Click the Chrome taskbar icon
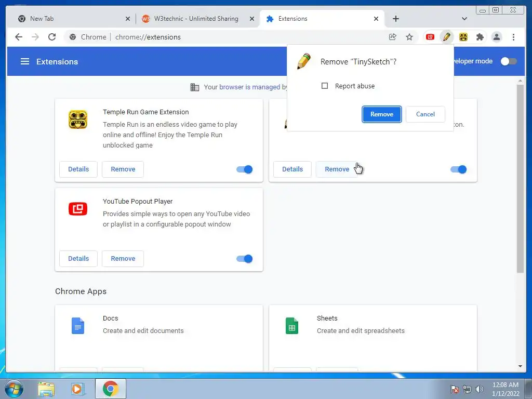 [x=111, y=389]
